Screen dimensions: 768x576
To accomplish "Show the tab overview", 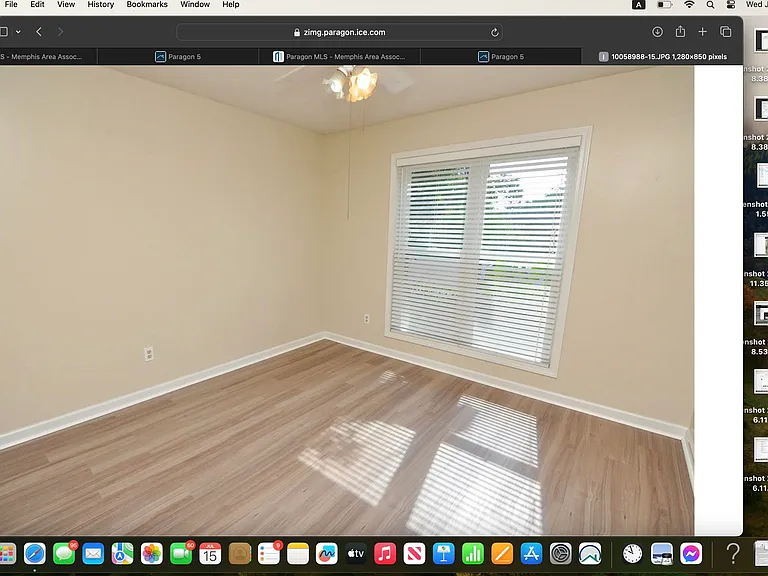I will (x=725, y=32).
